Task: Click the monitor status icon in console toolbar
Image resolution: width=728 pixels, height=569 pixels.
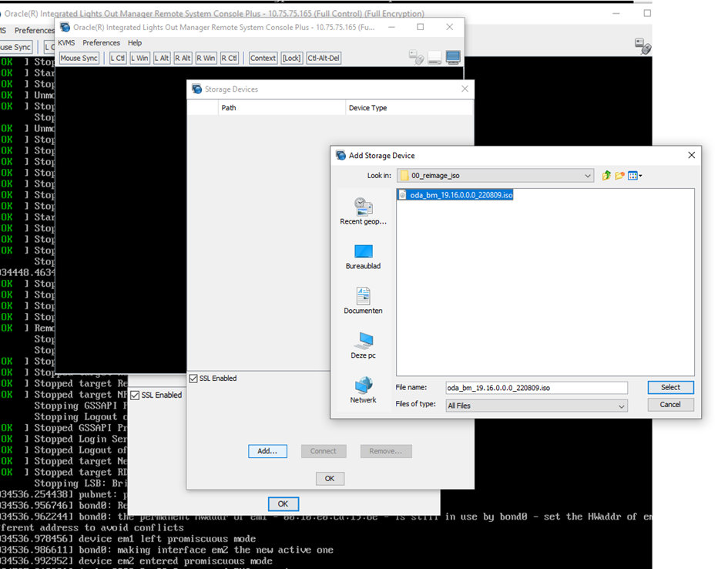Action: click(453, 58)
